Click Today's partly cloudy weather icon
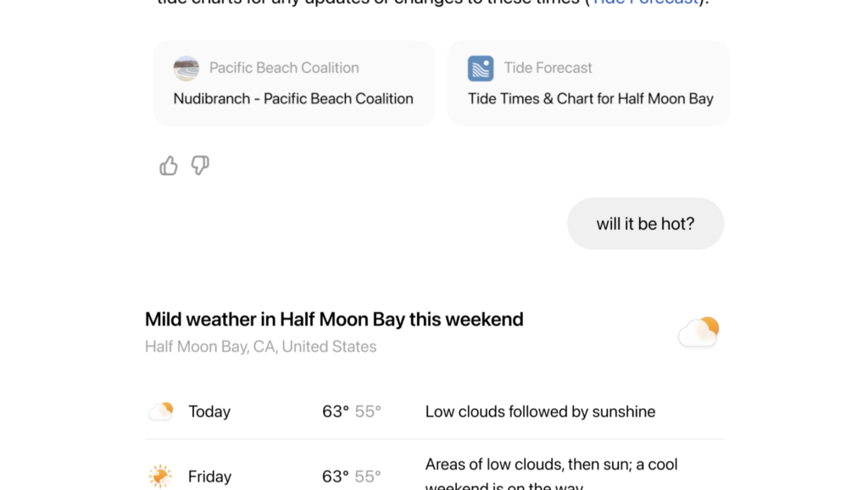The height and width of the screenshot is (490, 868). pos(160,411)
